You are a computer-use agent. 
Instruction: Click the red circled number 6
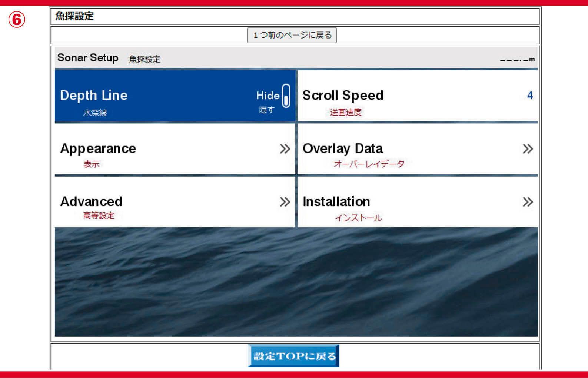point(17,20)
